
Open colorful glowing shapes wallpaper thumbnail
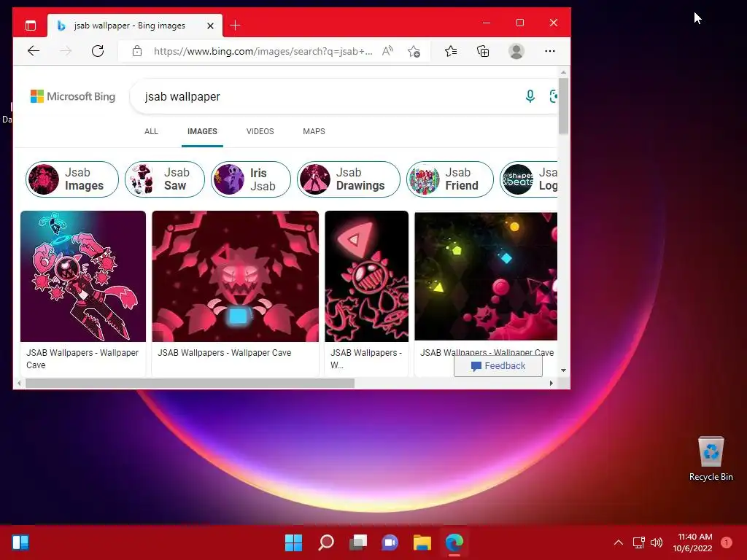click(x=485, y=276)
